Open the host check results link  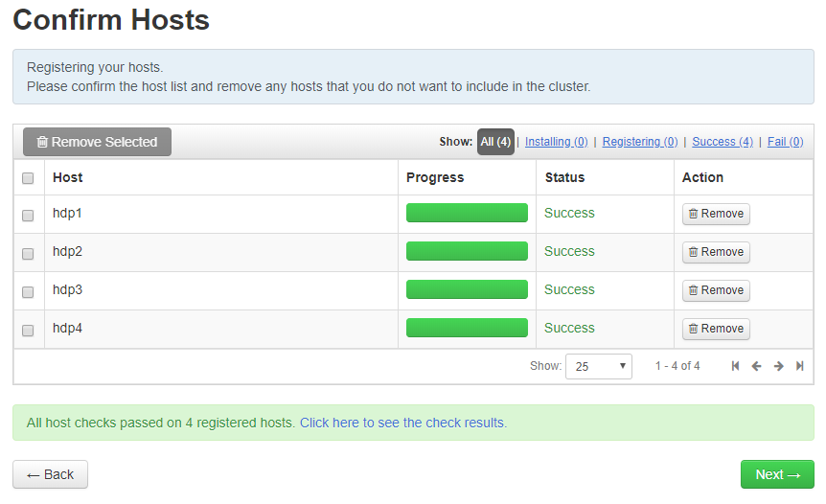point(403,423)
